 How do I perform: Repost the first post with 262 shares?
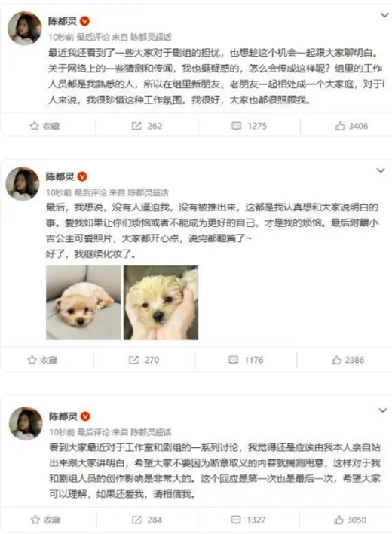click(147, 127)
